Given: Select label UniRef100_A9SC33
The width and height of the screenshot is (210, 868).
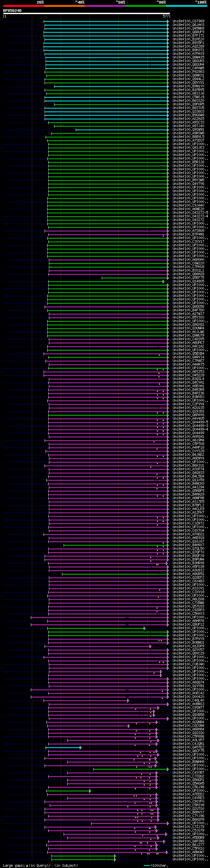Looking at the screenshot, I should [188, 122].
